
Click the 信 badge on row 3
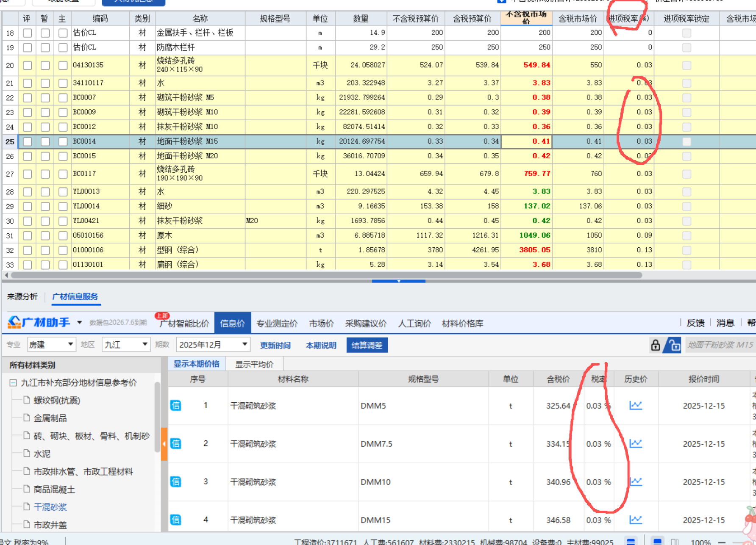tap(175, 481)
